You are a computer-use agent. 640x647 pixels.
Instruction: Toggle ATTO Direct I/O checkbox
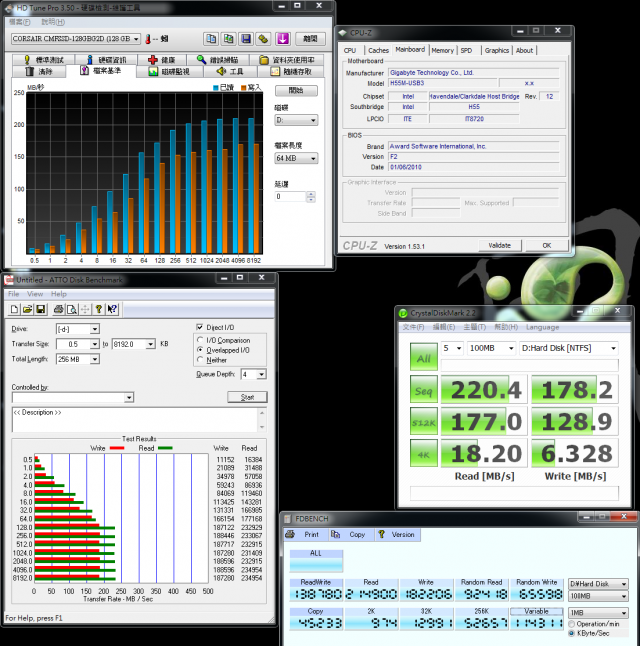pos(200,327)
